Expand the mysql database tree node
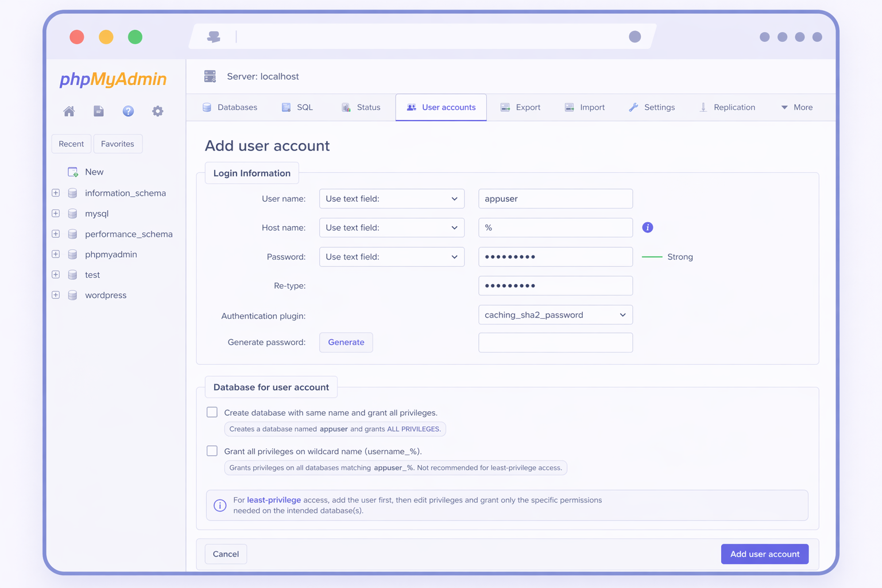The height and width of the screenshot is (588, 882). click(55, 213)
